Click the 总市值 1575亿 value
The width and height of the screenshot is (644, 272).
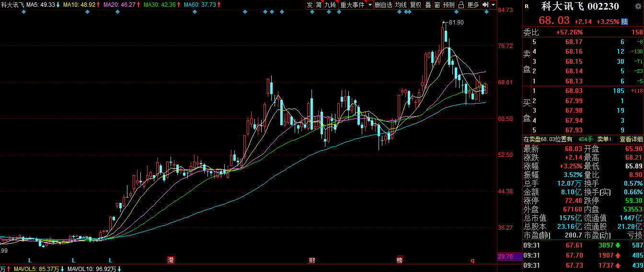pyautogui.click(x=571, y=218)
